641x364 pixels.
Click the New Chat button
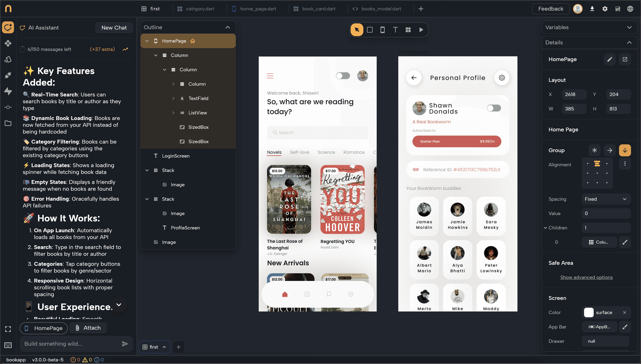114,28
